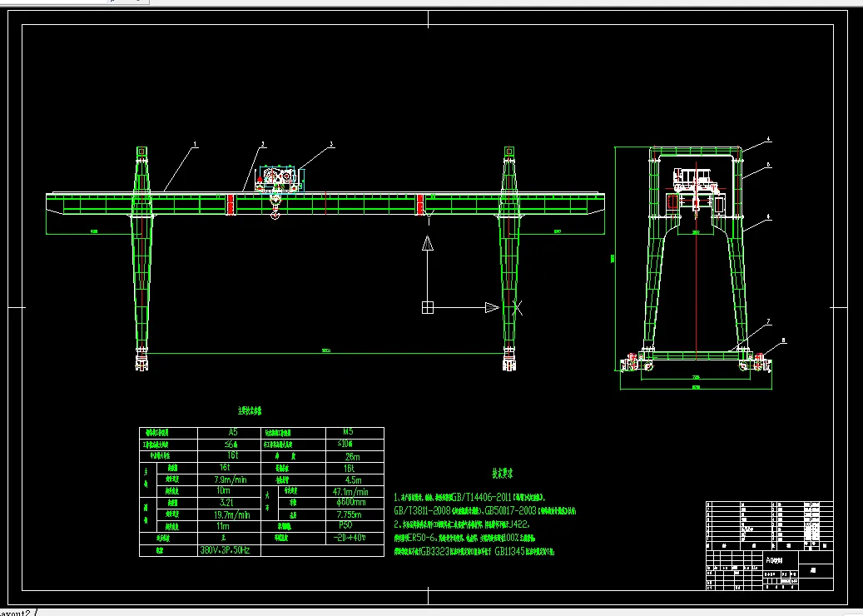863x616 pixels.
Task: Click part balloon number 7
Action: click(769, 322)
